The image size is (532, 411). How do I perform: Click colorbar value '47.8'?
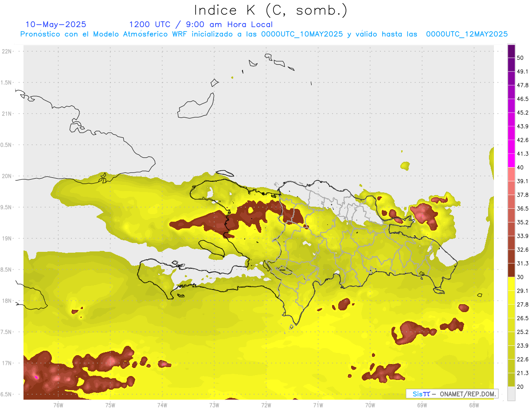[523, 85]
